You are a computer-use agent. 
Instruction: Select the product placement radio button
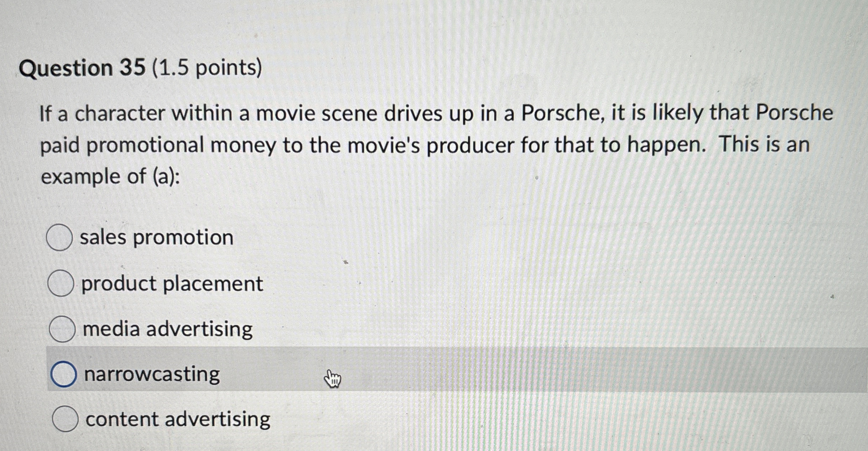(60, 283)
